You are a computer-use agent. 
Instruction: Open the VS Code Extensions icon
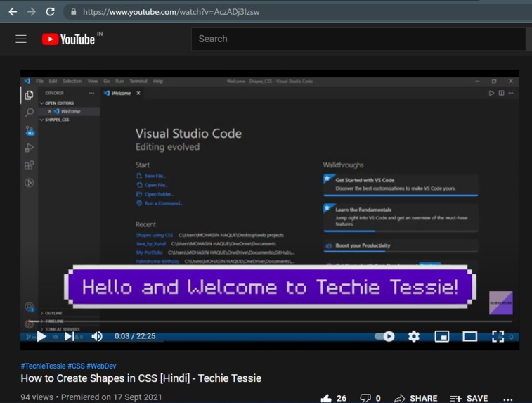coord(30,165)
